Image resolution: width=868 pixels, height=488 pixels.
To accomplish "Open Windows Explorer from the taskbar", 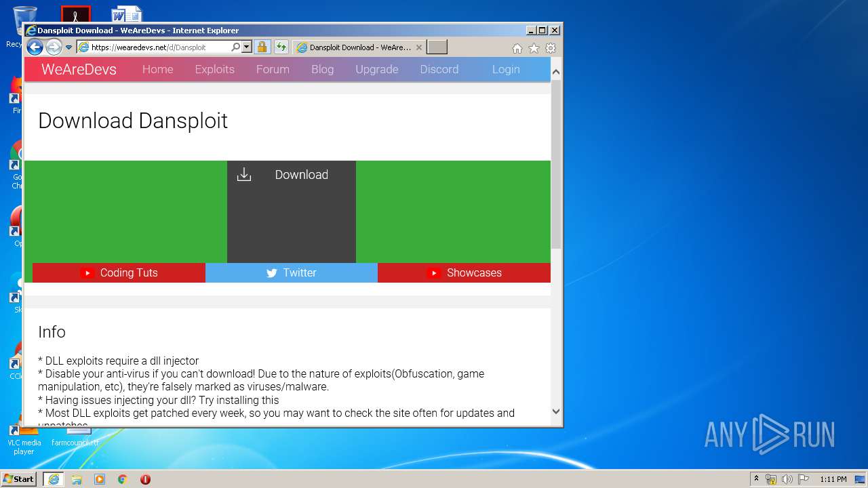I will [x=77, y=479].
